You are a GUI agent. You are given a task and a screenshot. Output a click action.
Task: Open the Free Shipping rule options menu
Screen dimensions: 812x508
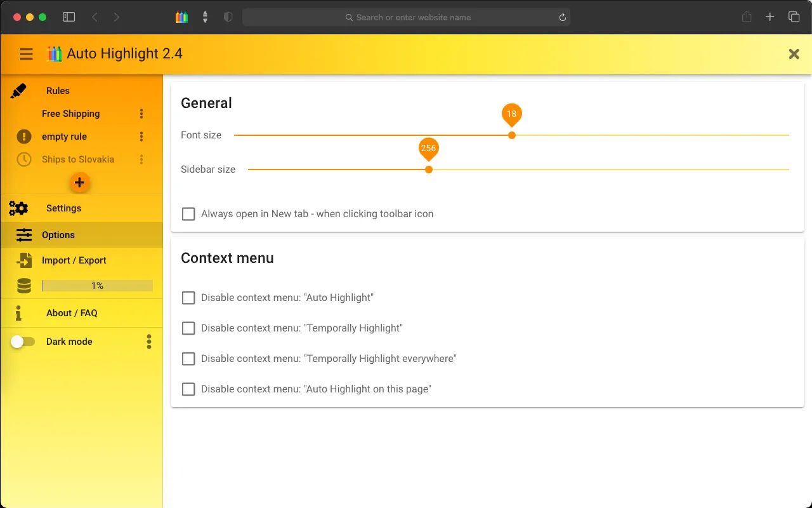coord(141,114)
